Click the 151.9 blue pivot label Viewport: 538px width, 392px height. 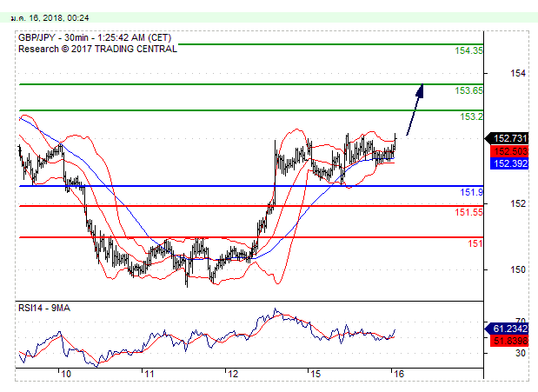click(x=471, y=192)
